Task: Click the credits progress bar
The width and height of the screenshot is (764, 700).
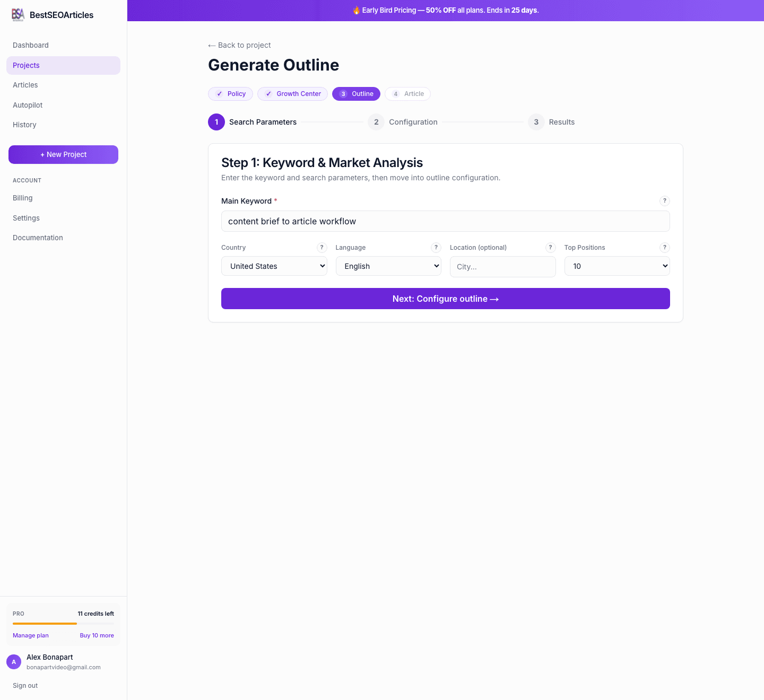Action: click(63, 624)
